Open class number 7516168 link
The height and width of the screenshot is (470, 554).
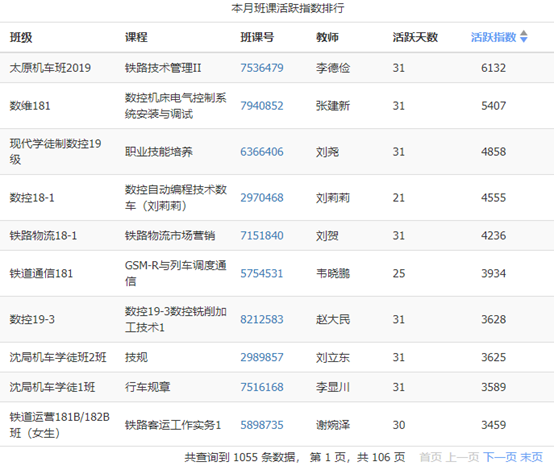tap(262, 387)
